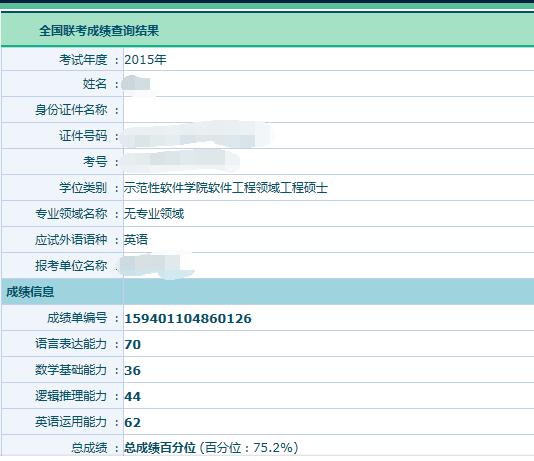
Task: Click the 逻辑推理能力 score 44
Action: pos(132,396)
